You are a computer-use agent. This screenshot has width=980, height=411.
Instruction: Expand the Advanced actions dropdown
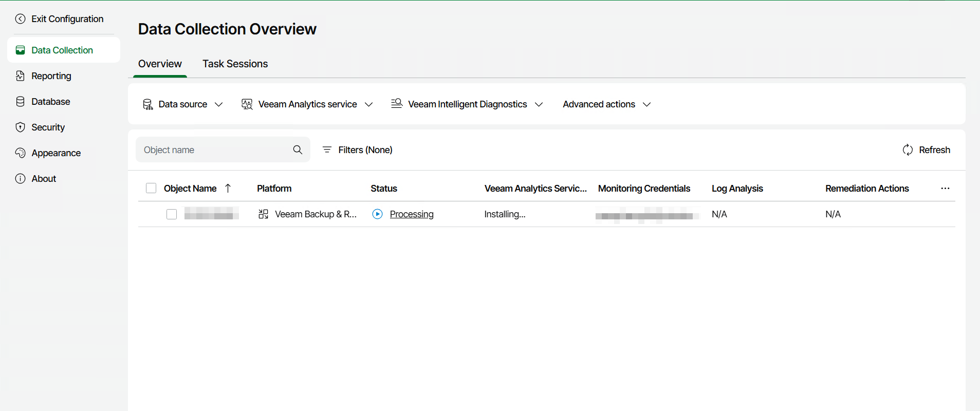(607, 104)
